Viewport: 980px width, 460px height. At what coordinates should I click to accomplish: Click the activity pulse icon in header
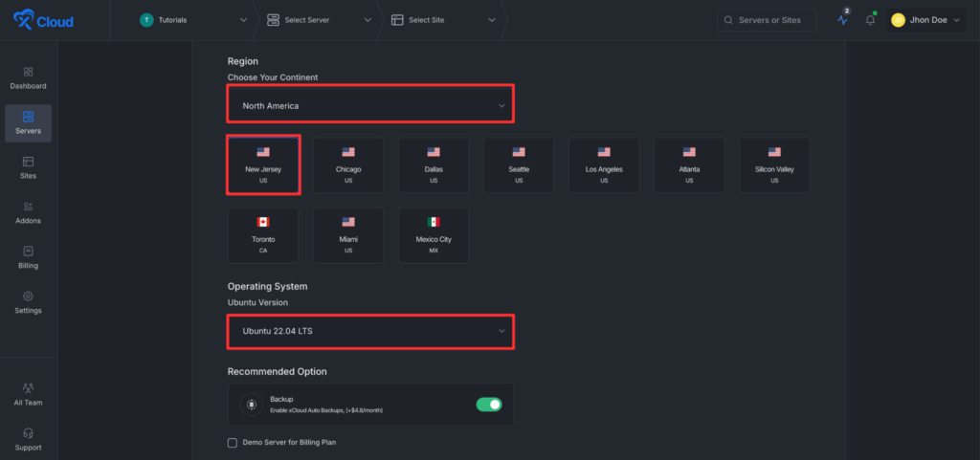(x=842, y=20)
